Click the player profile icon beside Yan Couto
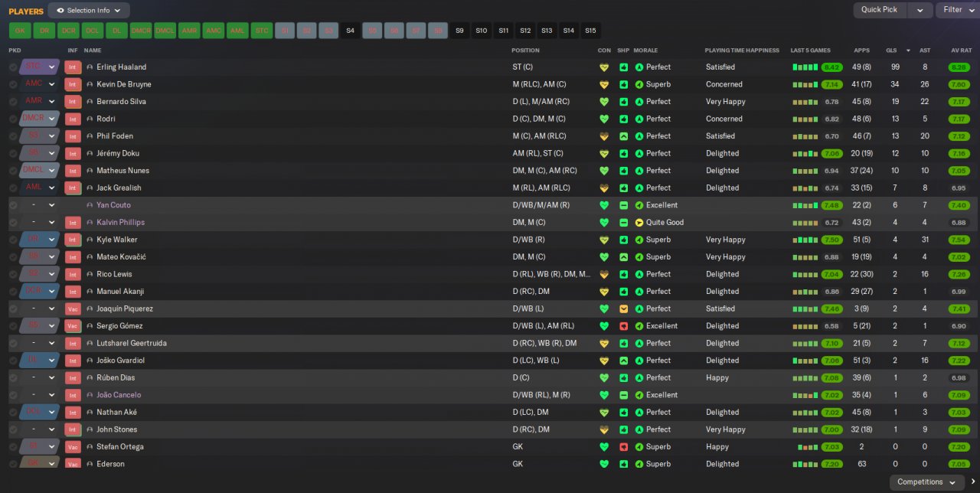The width and height of the screenshot is (980, 493). click(90, 205)
